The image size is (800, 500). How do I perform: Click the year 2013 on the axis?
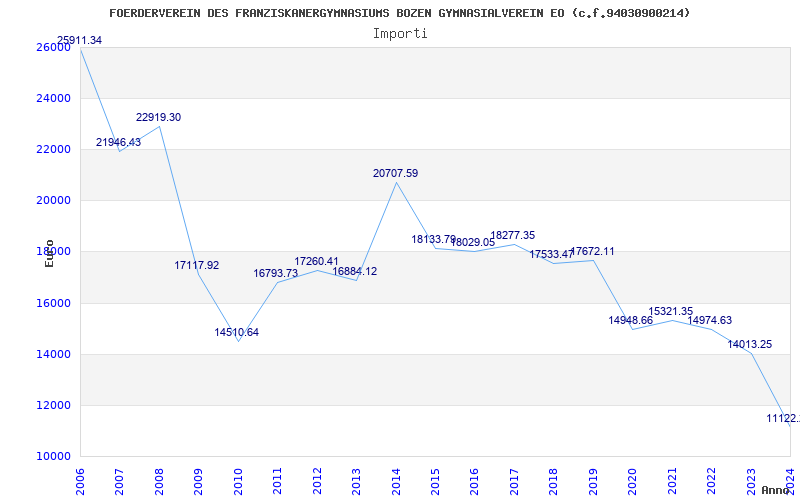[x=356, y=482]
